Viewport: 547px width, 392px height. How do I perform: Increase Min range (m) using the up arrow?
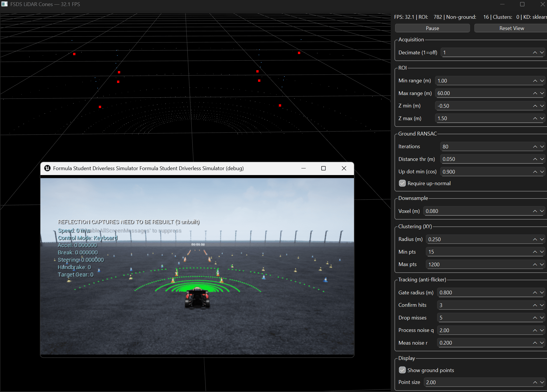point(535,81)
